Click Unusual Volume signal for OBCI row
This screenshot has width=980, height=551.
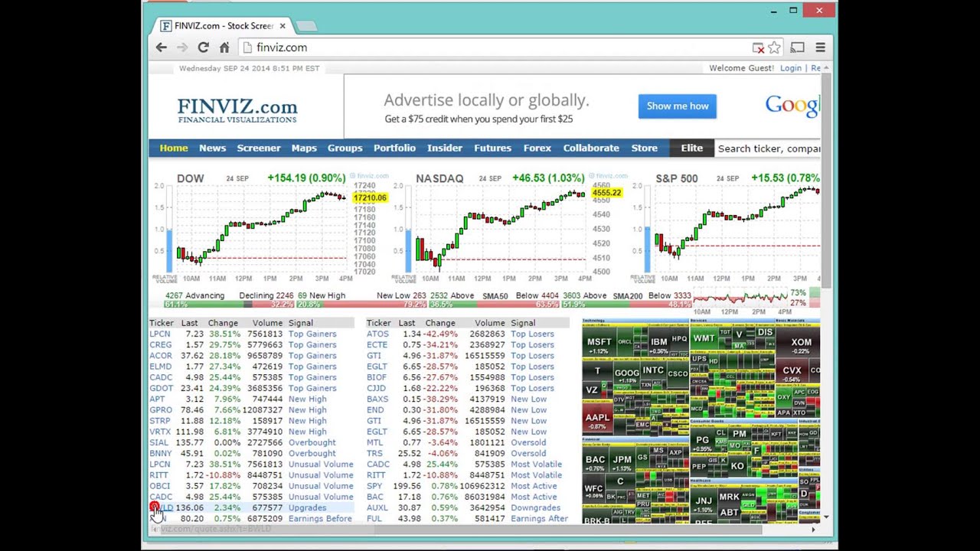tap(321, 485)
